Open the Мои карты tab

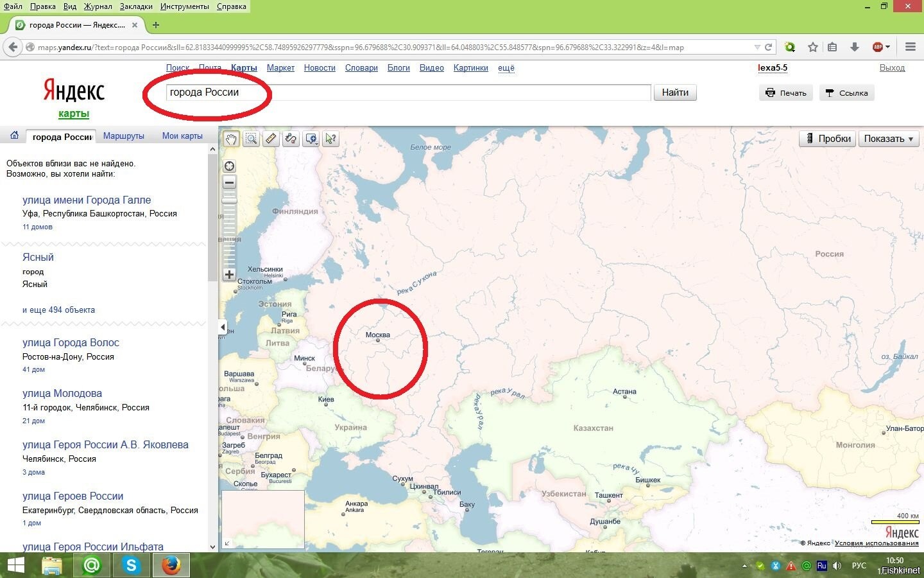[x=182, y=136]
